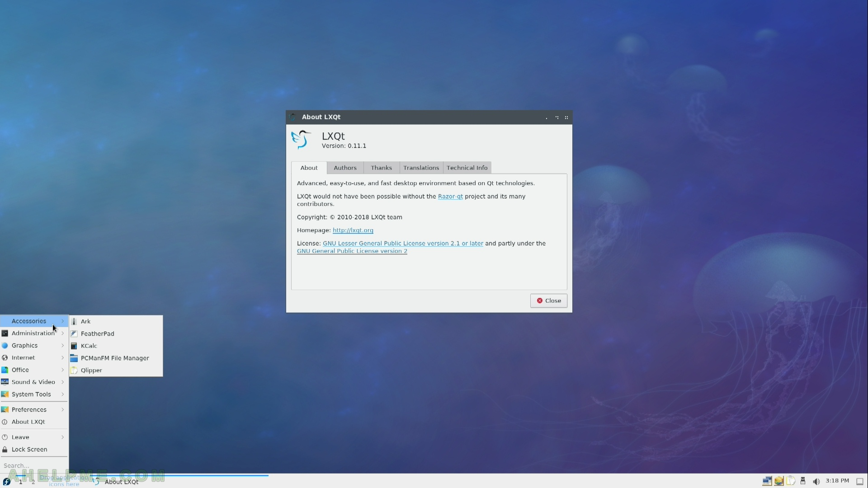Expand the Leave submenu
This screenshot has height=488, width=868.
pyautogui.click(x=34, y=437)
